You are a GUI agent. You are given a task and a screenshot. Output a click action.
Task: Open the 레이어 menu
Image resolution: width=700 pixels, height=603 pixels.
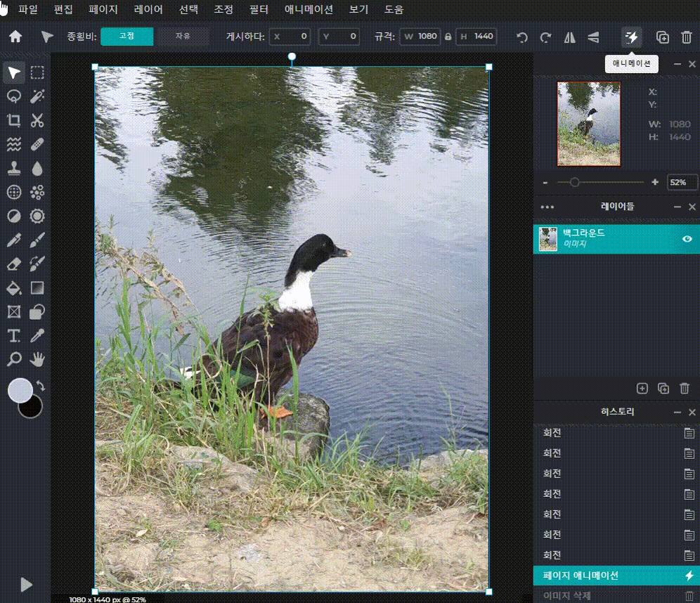click(148, 9)
